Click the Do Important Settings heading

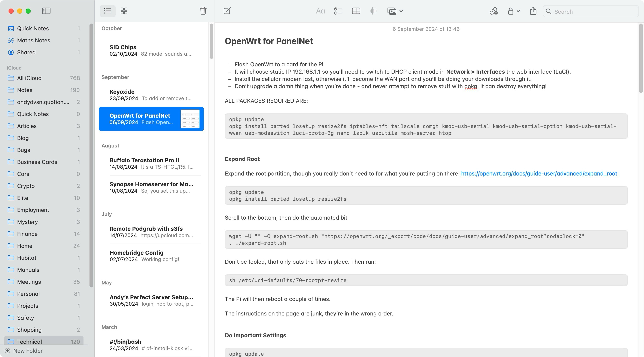coord(255,335)
